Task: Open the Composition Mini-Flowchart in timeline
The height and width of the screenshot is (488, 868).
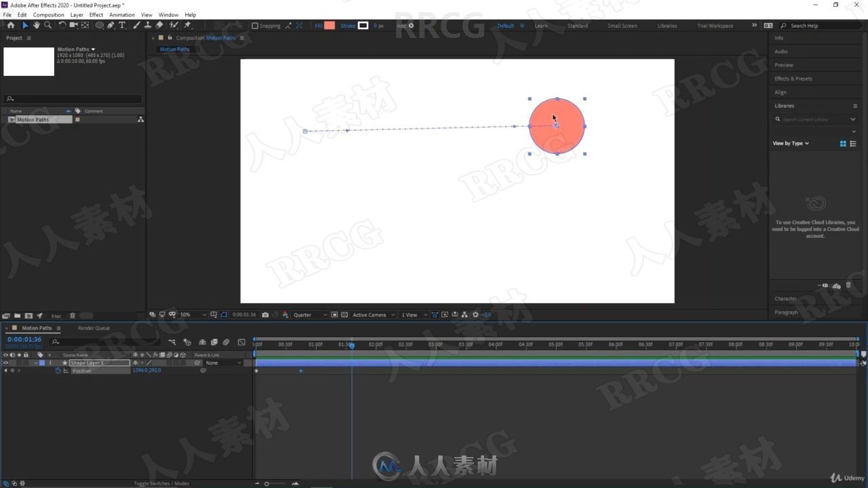Action: pos(172,342)
